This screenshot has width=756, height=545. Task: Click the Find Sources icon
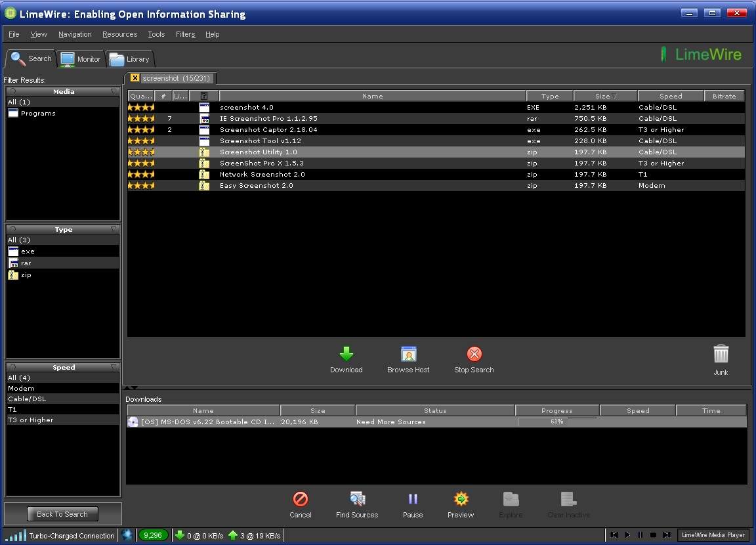click(357, 499)
